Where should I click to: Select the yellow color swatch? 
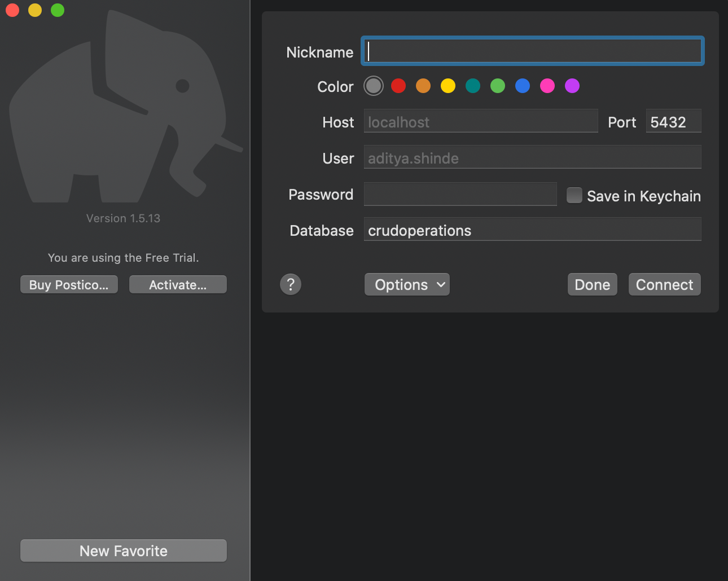[448, 86]
